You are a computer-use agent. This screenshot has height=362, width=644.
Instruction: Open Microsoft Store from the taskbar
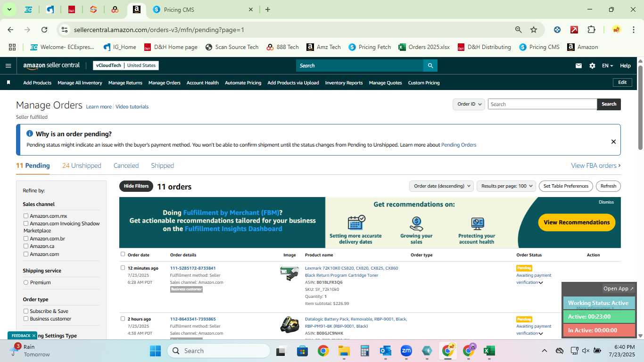click(x=302, y=351)
